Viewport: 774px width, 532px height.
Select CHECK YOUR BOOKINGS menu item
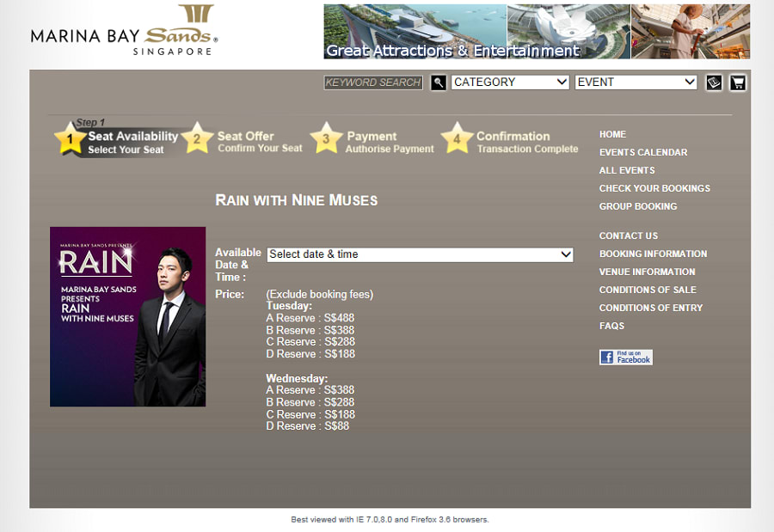(654, 188)
